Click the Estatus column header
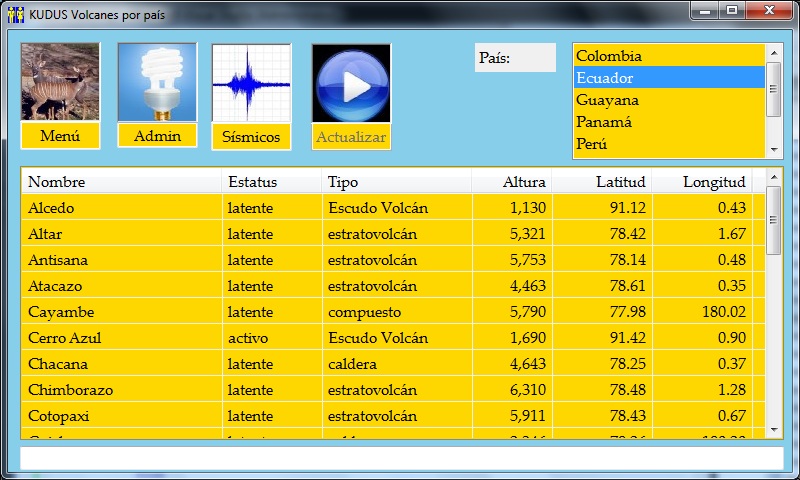 click(270, 182)
